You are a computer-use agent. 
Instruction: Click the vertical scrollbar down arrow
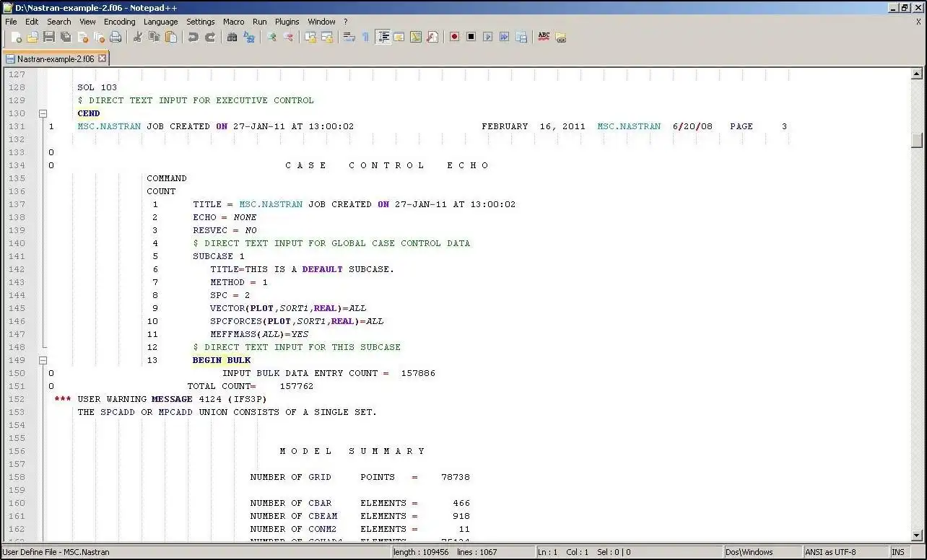point(917,535)
